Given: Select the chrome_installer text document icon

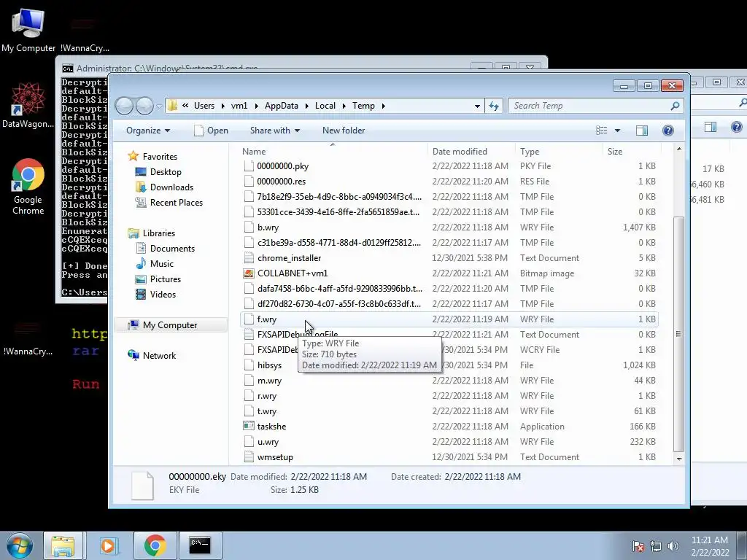Looking at the screenshot, I should pyautogui.click(x=248, y=258).
